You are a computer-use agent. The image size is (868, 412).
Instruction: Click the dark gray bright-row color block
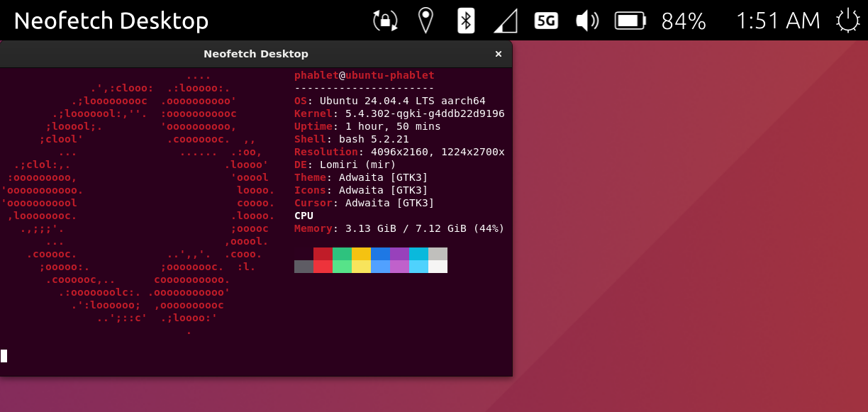point(304,267)
